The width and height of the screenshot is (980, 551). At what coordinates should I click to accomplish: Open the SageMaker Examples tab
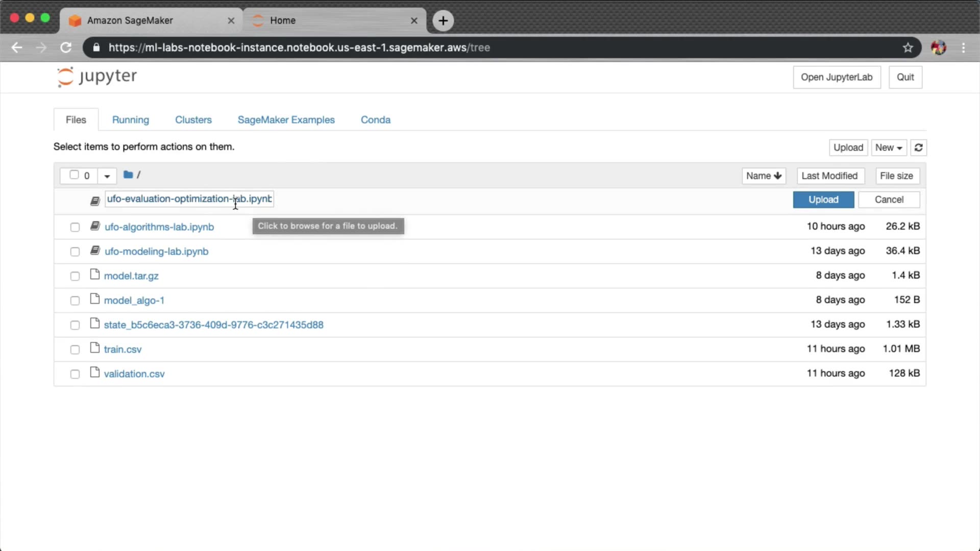point(286,120)
